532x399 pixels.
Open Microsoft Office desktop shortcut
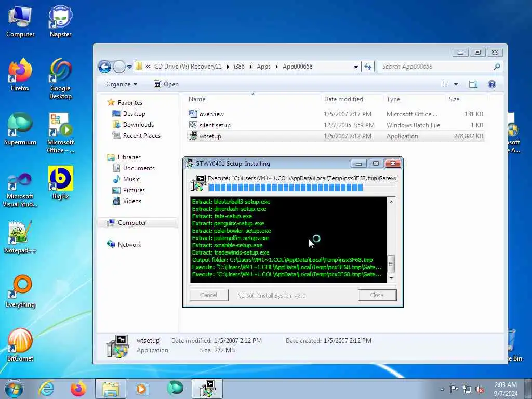(x=60, y=133)
